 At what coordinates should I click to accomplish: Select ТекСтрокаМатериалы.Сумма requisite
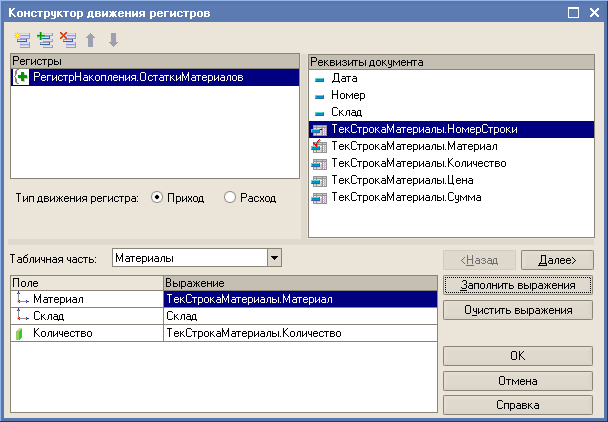(451, 198)
